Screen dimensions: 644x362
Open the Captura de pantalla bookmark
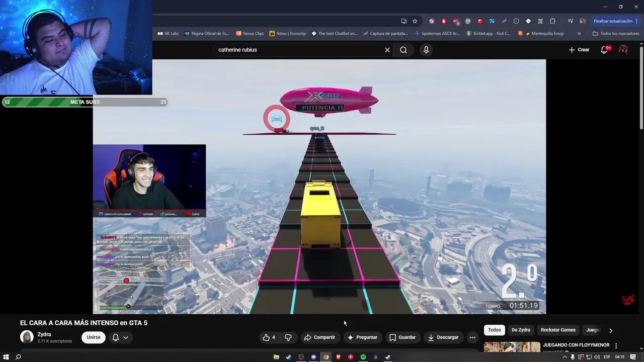pos(385,34)
